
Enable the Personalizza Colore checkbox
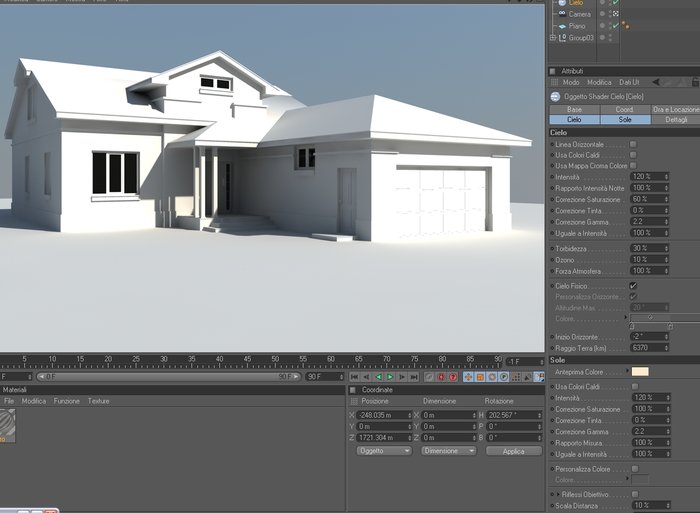(635, 469)
